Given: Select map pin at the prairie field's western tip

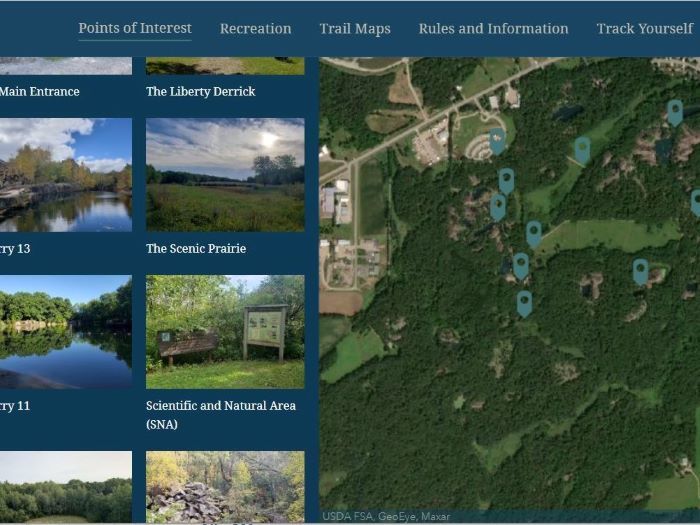Looking at the screenshot, I should tap(533, 234).
